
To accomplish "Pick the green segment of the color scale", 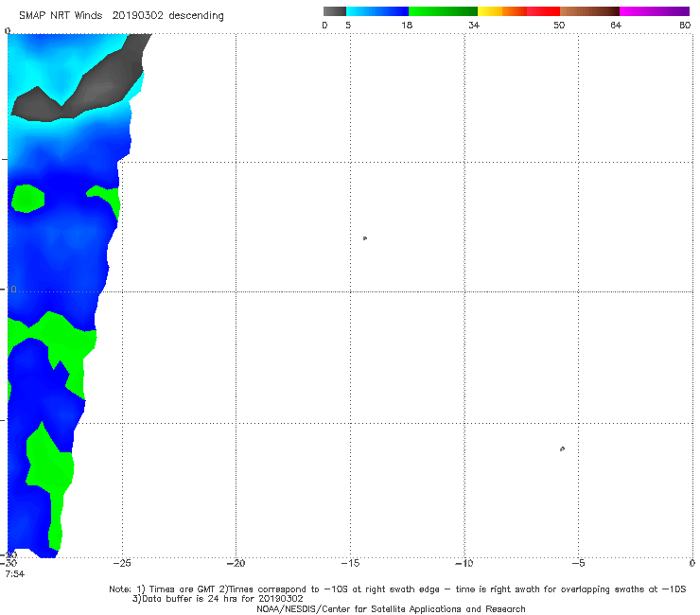I will pos(443,11).
